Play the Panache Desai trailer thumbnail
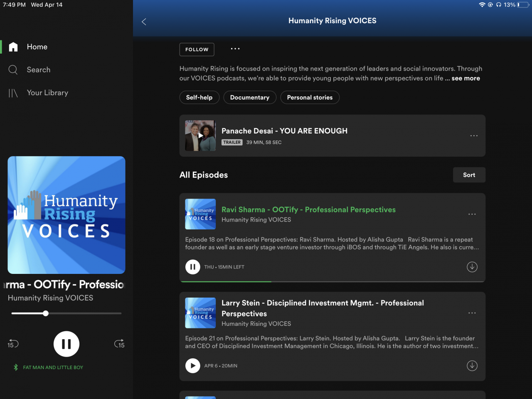The height and width of the screenshot is (399, 532). point(200,135)
